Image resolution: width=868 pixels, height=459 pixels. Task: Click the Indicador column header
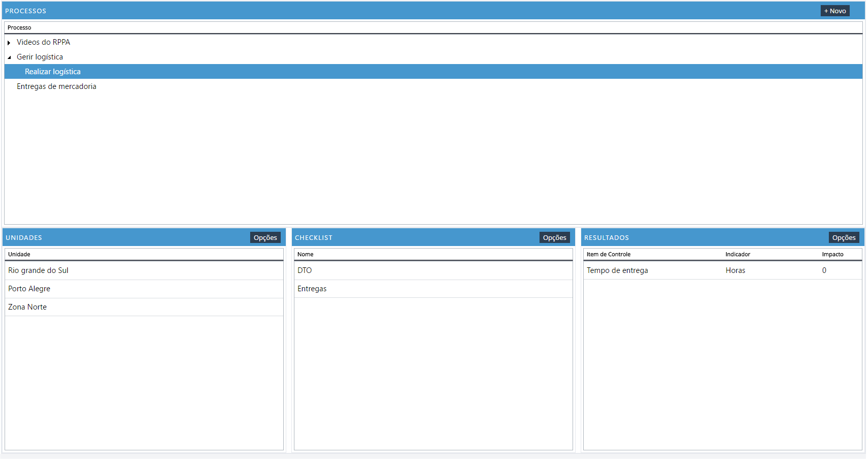[738, 254]
